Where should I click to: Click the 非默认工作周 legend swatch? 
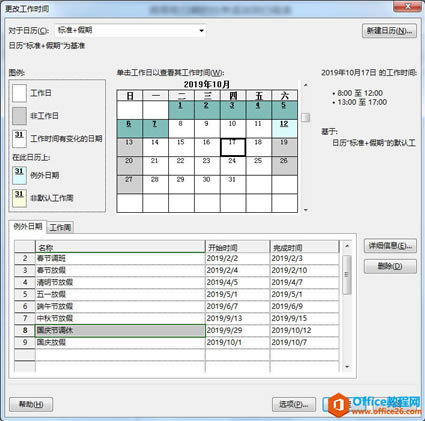pos(19,198)
